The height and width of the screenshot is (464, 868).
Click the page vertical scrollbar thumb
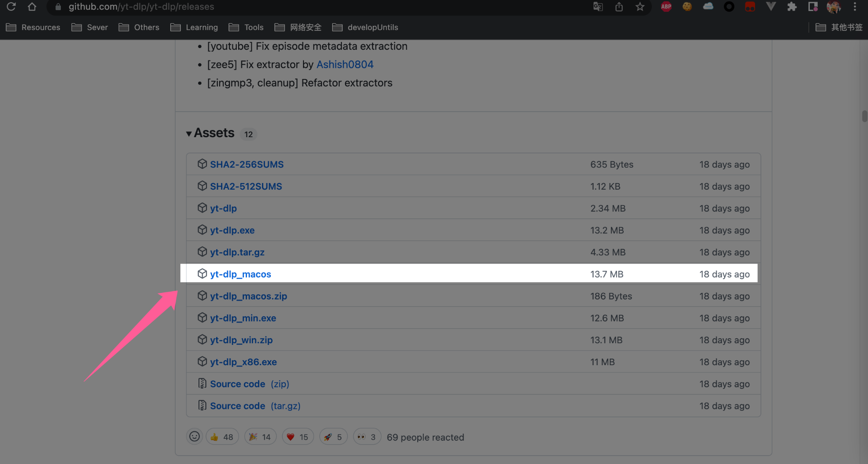point(864,116)
